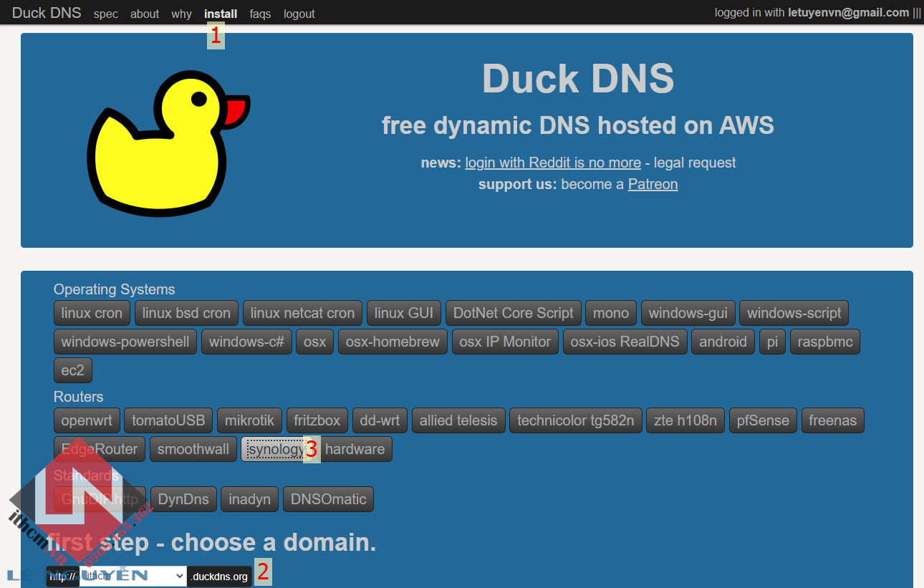Select the openwrt router button
This screenshot has width=924, height=588.
click(x=87, y=420)
